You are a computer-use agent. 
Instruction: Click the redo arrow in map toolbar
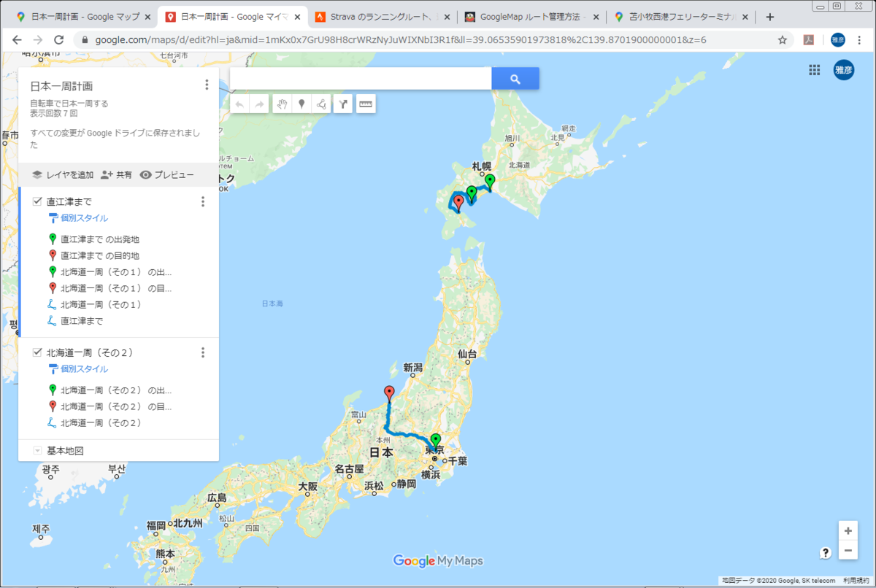coord(259,105)
